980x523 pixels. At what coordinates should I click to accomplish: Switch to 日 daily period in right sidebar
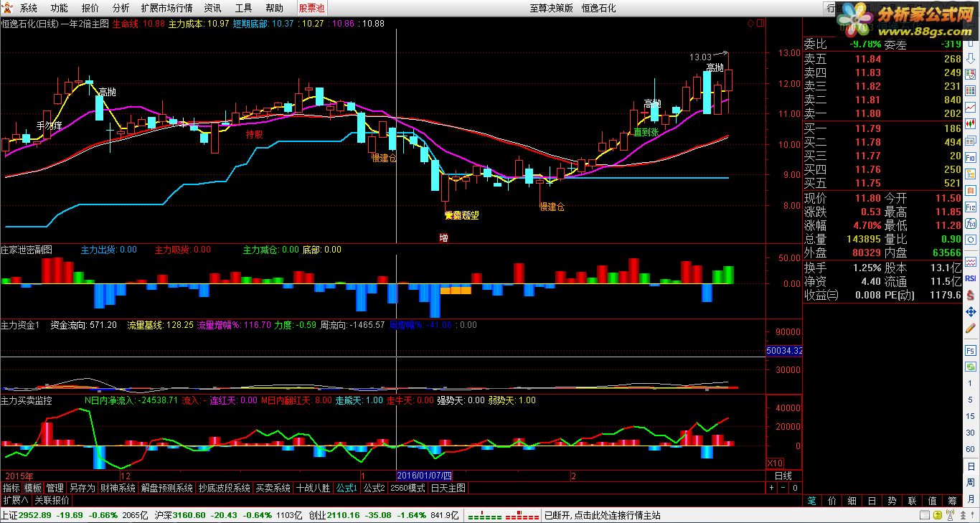971,466
